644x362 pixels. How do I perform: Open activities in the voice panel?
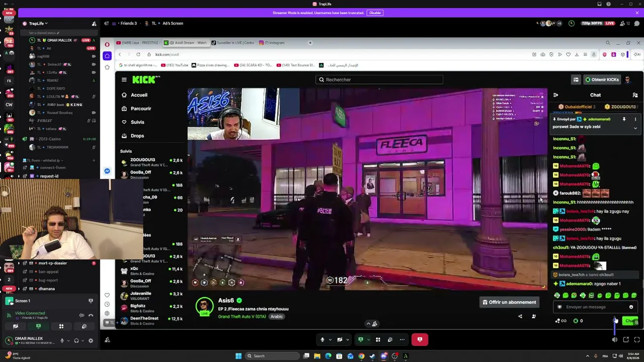[61, 326]
